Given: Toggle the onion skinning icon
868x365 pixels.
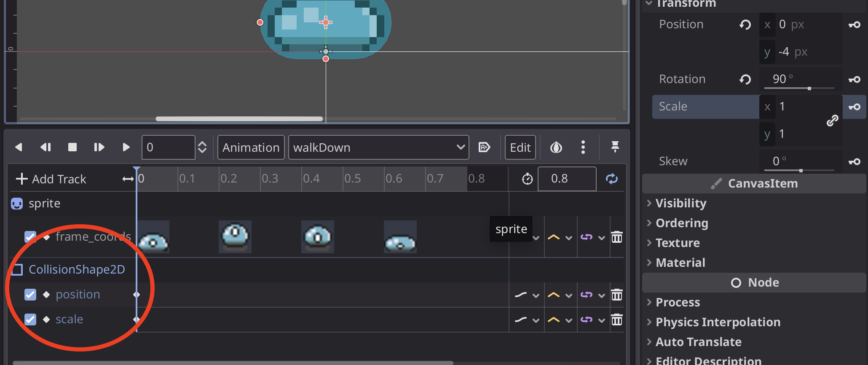Looking at the screenshot, I should [x=556, y=148].
